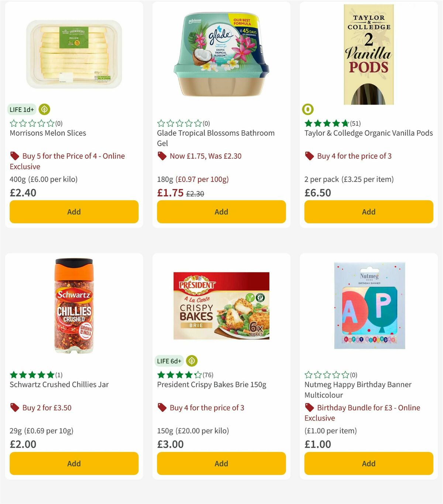Screen dimensions: 443x504
Task: Open the Schwartz Crushed Chillies Jar product page
Action: point(59,384)
